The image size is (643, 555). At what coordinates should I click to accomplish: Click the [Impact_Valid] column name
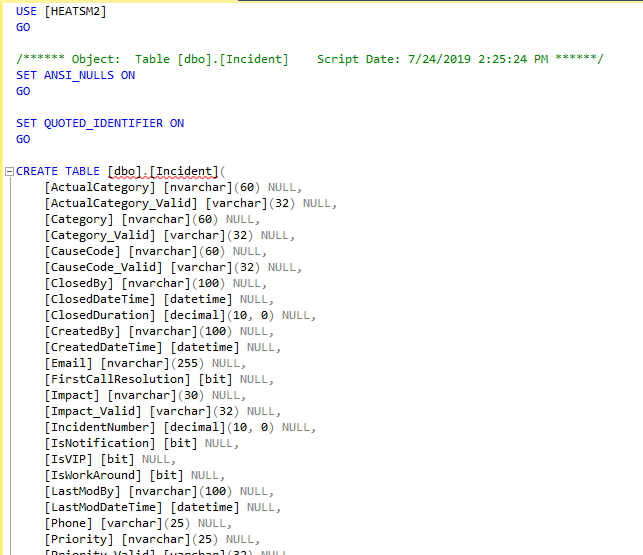click(x=93, y=411)
